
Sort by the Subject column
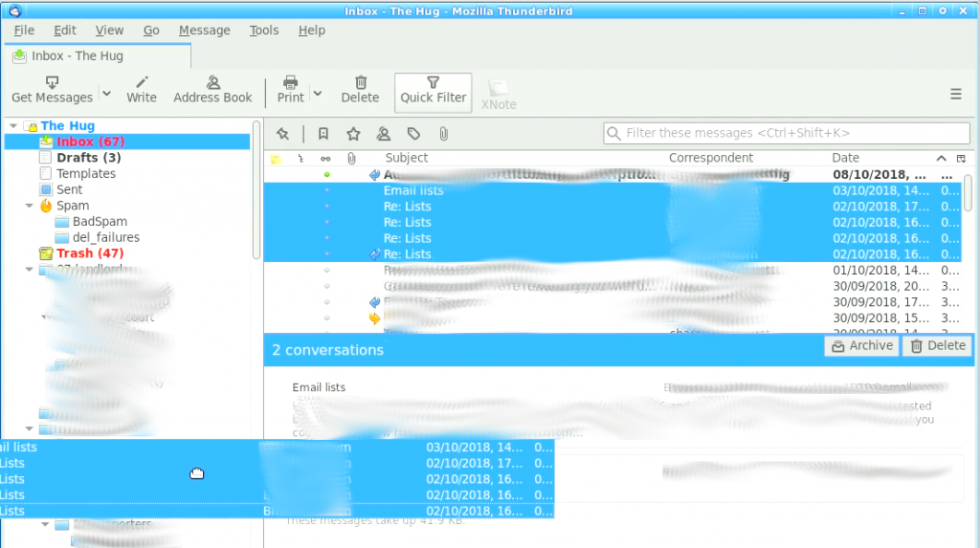coord(406,158)
